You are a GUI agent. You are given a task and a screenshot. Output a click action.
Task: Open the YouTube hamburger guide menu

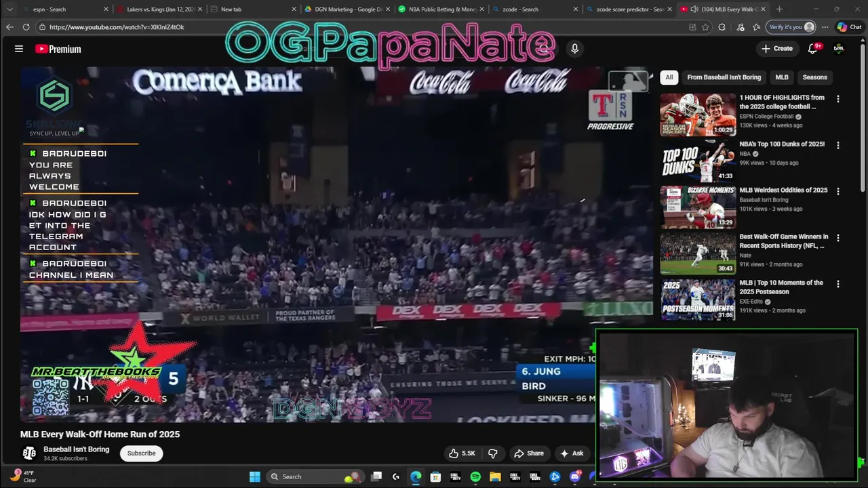click(x=19, y=49)
